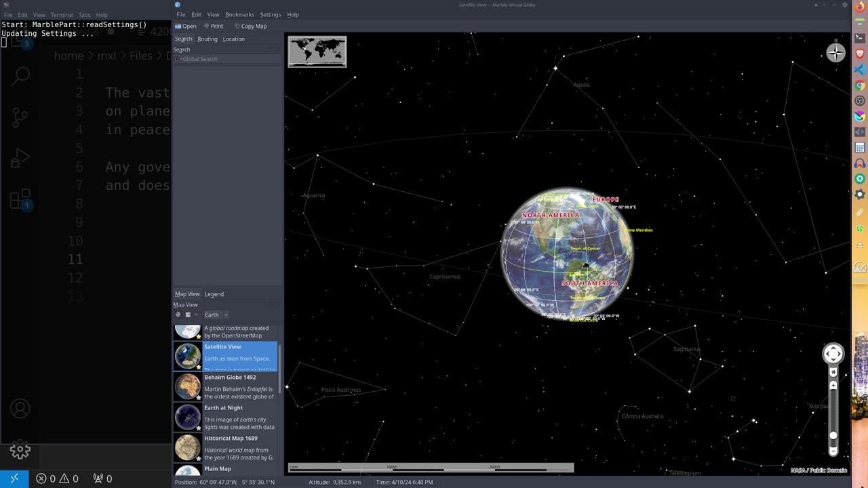Switch to the Location tab
868x488 pixels.
click(234, 39)
